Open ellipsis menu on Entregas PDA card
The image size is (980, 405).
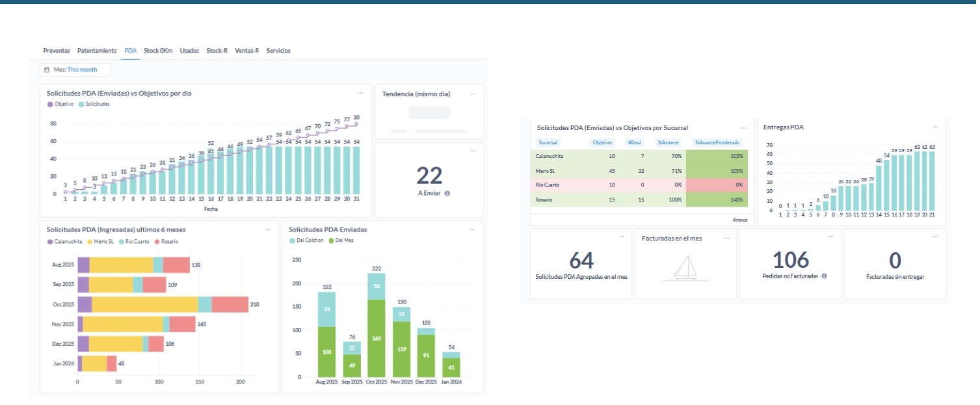(935, 127)
